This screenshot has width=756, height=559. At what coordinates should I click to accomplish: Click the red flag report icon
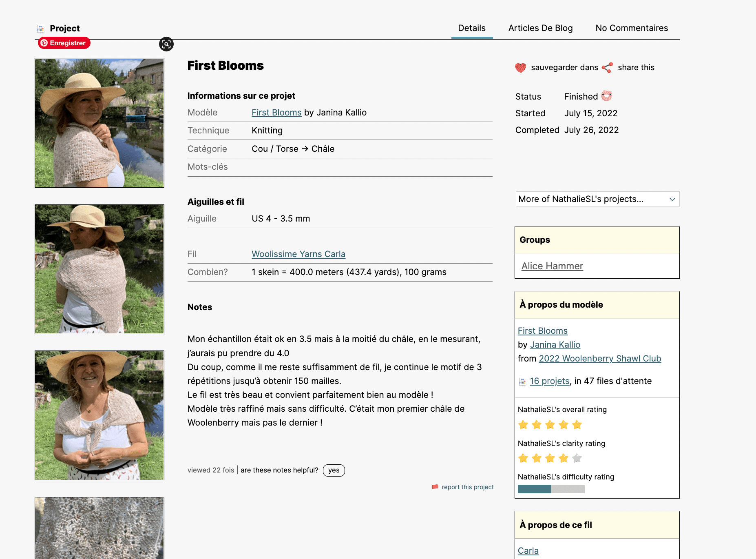point(435,487)
